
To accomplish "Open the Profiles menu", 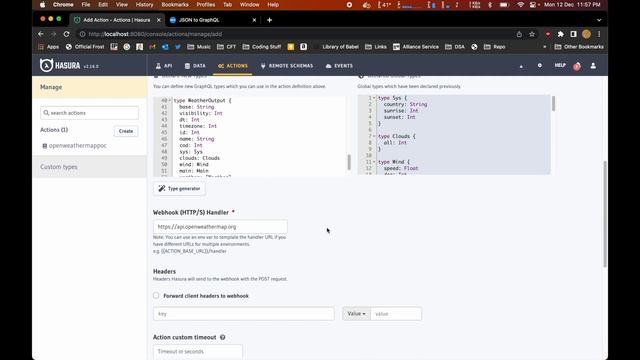I will pyautogui.click(x=206, y=5).
